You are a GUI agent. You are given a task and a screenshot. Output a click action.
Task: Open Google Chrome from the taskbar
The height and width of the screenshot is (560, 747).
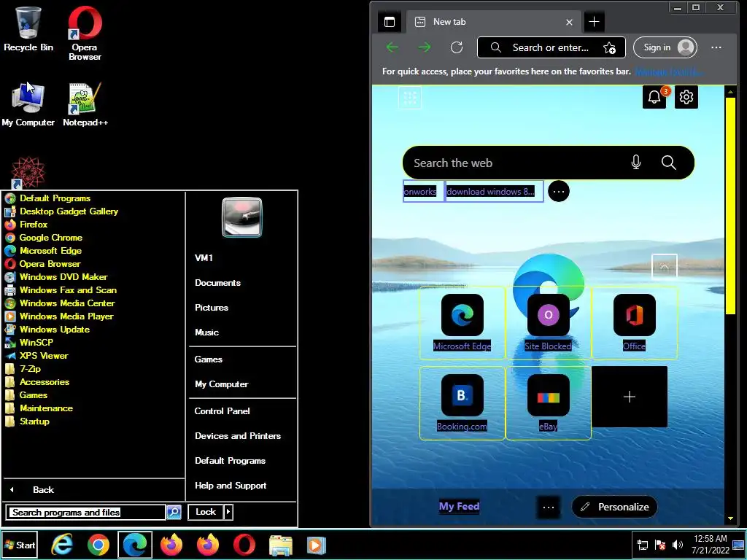click(98, 545)
